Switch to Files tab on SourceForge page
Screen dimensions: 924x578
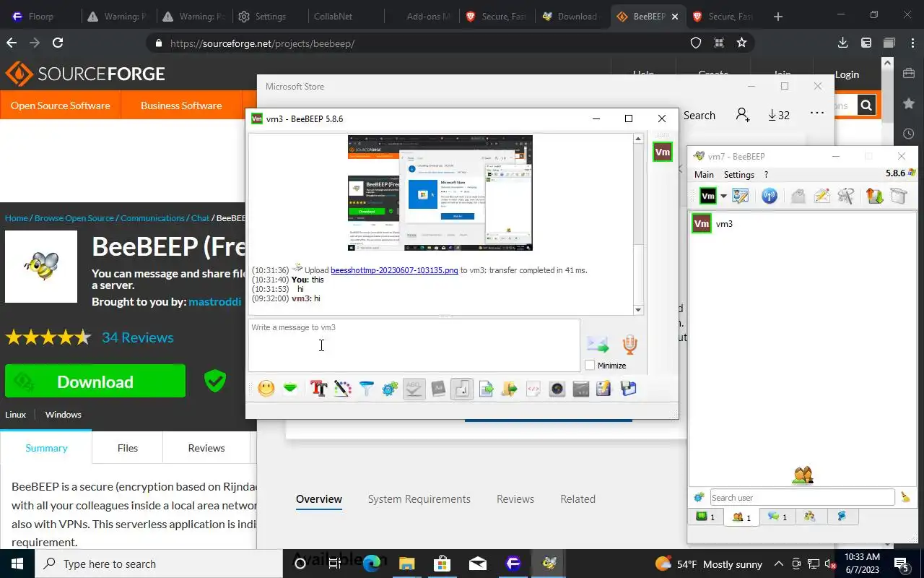(128, 448)
